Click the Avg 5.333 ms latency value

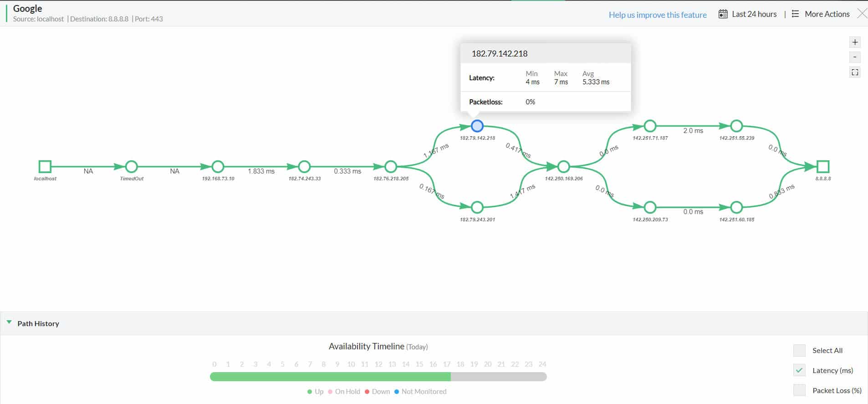(596, 82)
